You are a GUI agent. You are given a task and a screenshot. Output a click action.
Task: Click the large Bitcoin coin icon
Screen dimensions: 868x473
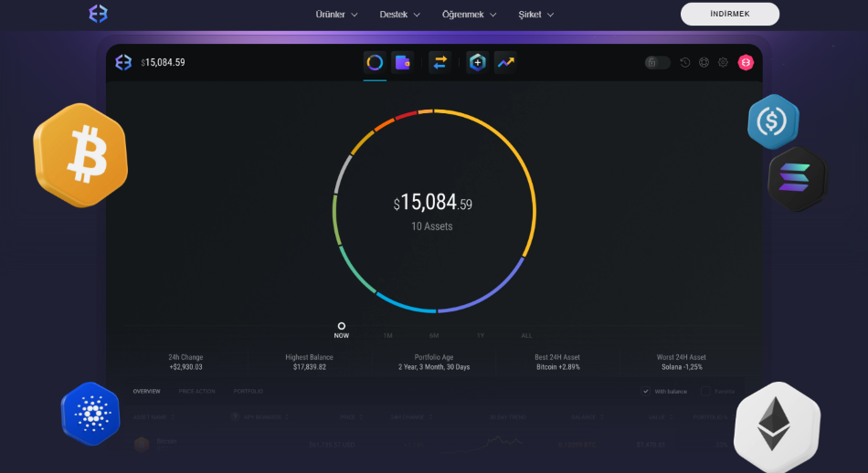(80, 155)
